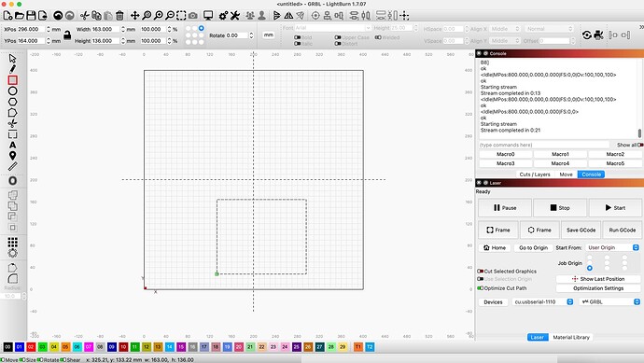
Task: Choose the draw lines pencil tool
Action: point(12,69)
